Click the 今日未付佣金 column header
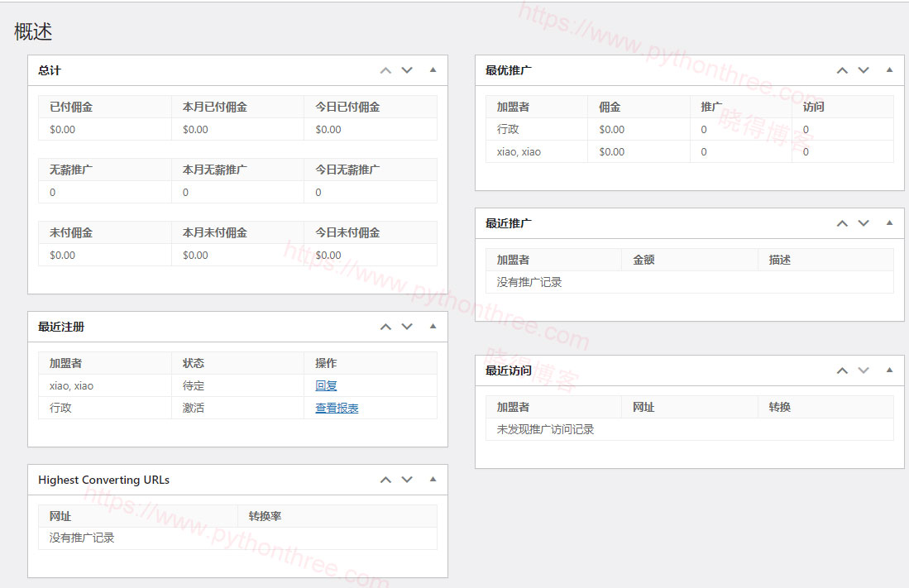Viewport: 909px width, 588px height. (347, 232)
